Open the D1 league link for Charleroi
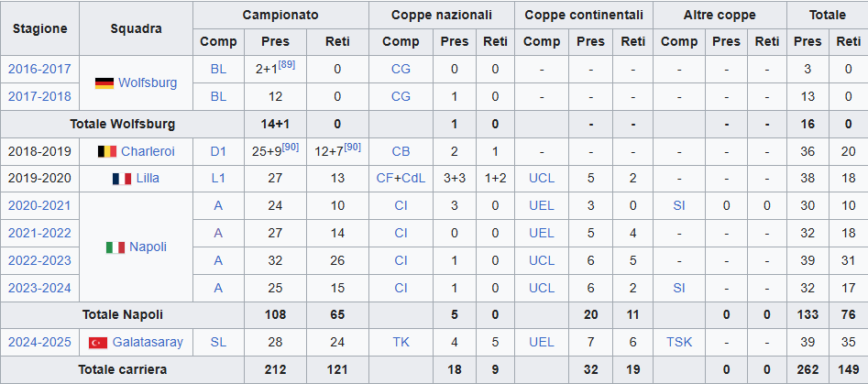Image resolution: width=868 pixels, height=384 pixels. (x=218, y=151)
